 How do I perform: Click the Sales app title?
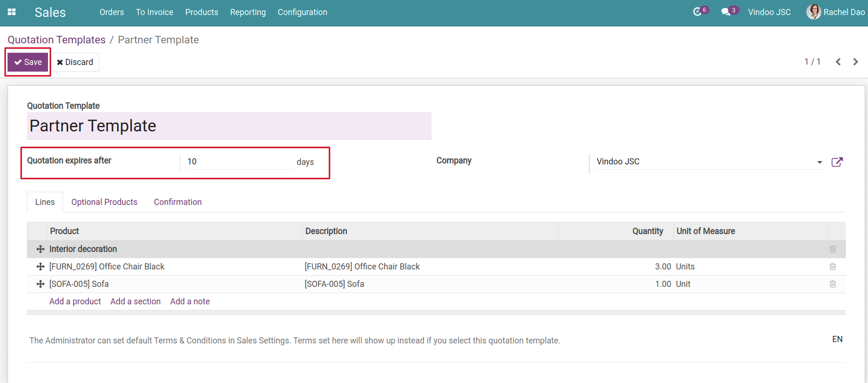(x=50, y=12)
